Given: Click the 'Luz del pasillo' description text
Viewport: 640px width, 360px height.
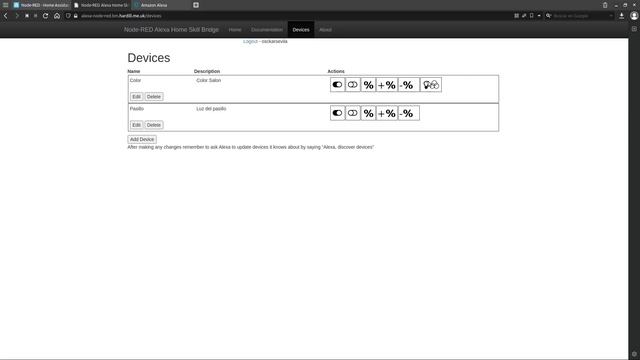Looking at the screenshot, I should [211, 109].
